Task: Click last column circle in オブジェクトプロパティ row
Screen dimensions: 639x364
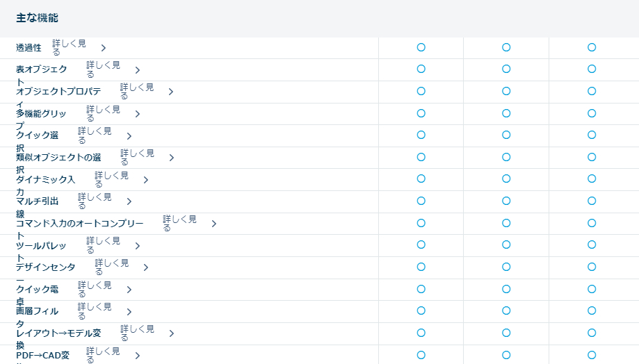Action: pos(592,91)
